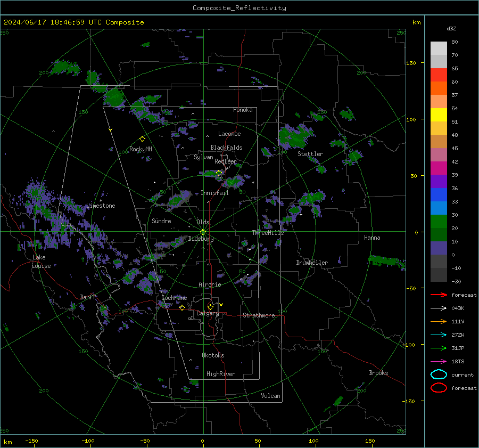
Task: Click the yellow radar-center diamond above Didsbury
Action: tap(203, 232)
